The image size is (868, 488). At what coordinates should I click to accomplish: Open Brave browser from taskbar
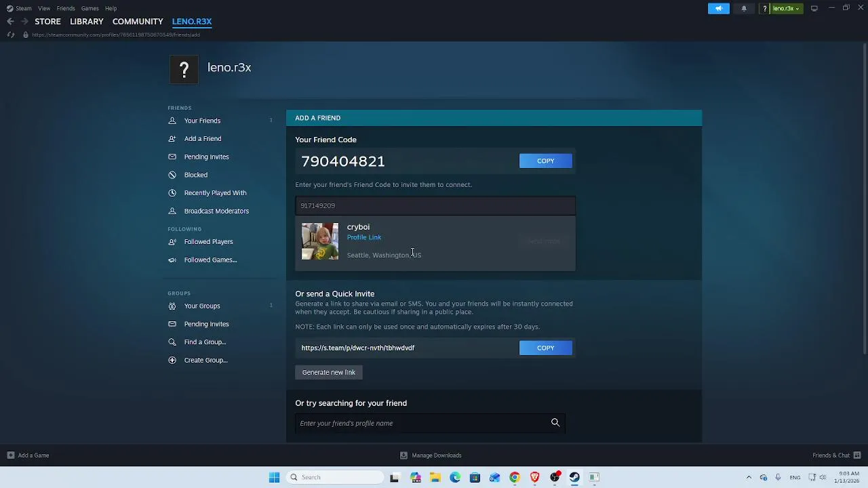point(534,477)
